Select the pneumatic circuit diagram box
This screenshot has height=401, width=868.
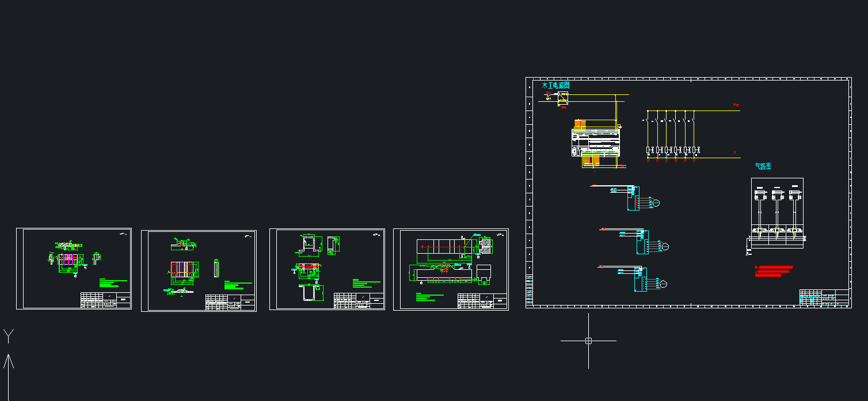pyautogui.click(x=777, y=213)
